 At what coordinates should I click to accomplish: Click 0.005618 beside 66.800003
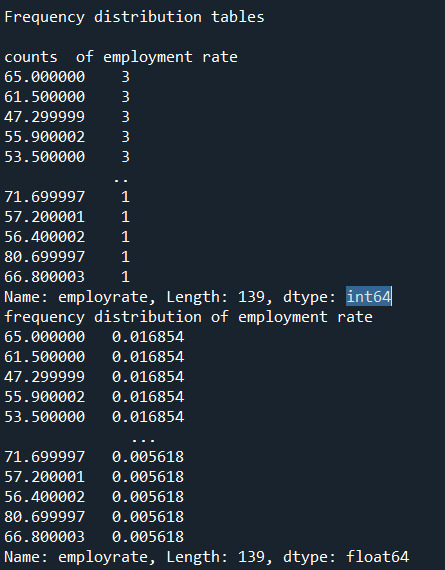point(148,537)
